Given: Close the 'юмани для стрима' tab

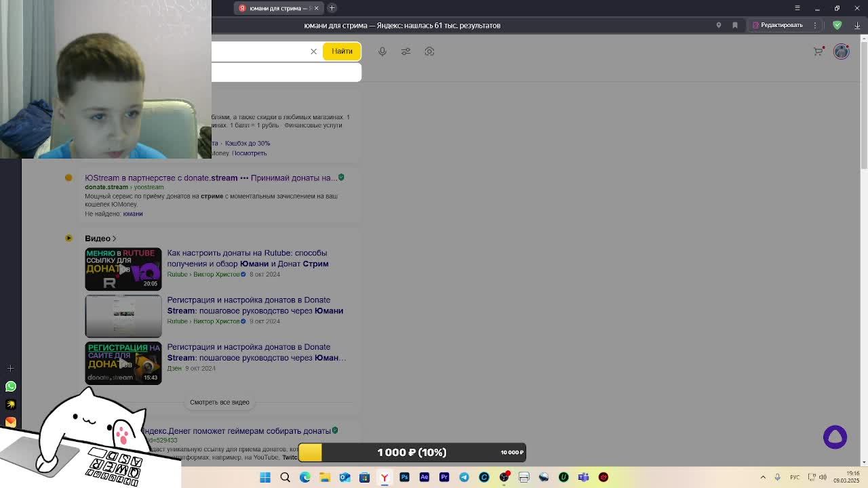Looking at the screenshot, I should (x=316, y=8).
